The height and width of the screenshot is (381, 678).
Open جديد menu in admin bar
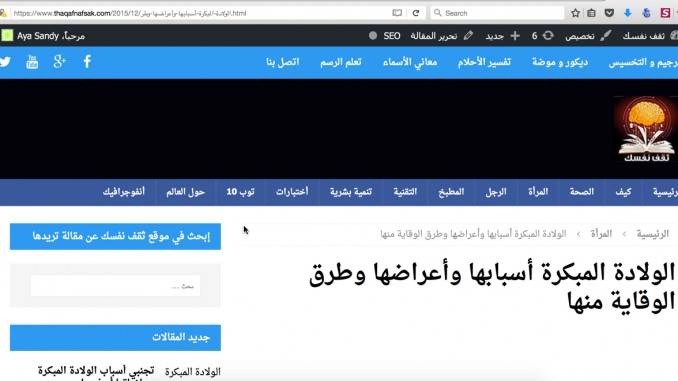[x=495, y=36]
